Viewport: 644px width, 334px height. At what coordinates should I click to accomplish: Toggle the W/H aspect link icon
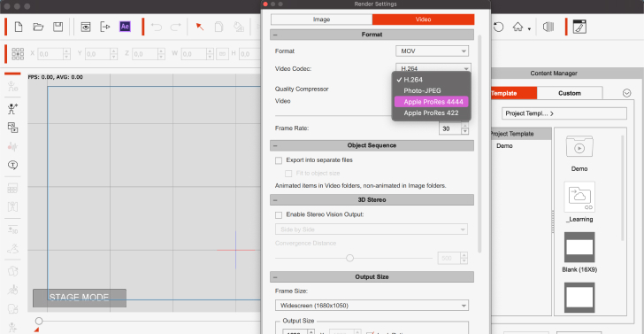(222, 54)
